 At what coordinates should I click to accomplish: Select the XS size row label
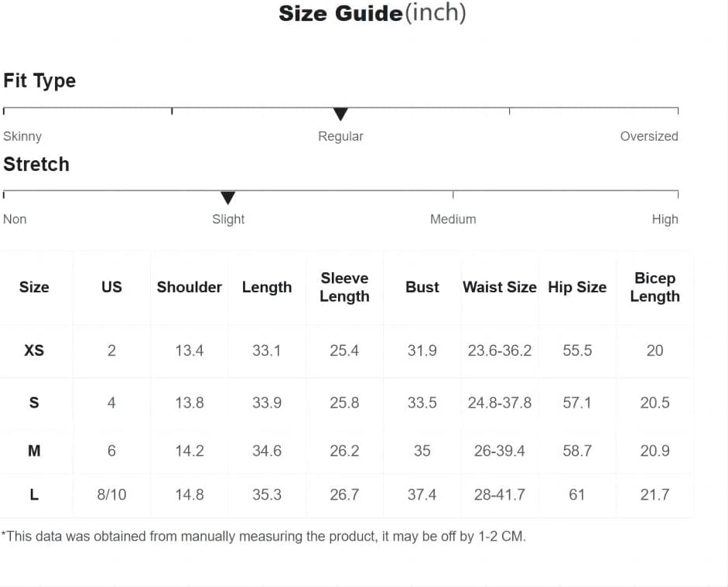point(34,350)
